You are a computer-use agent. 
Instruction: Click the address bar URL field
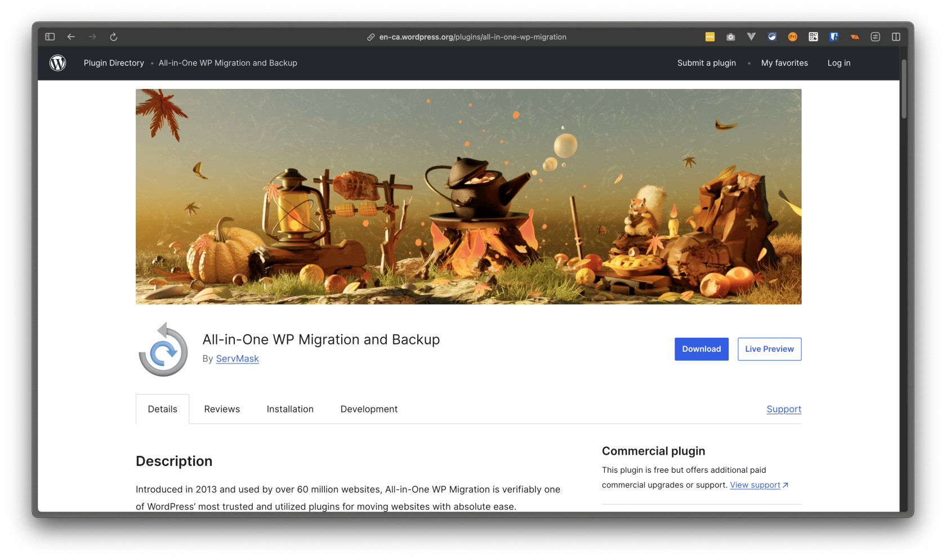pyautogui.click(x=472, y=37)
